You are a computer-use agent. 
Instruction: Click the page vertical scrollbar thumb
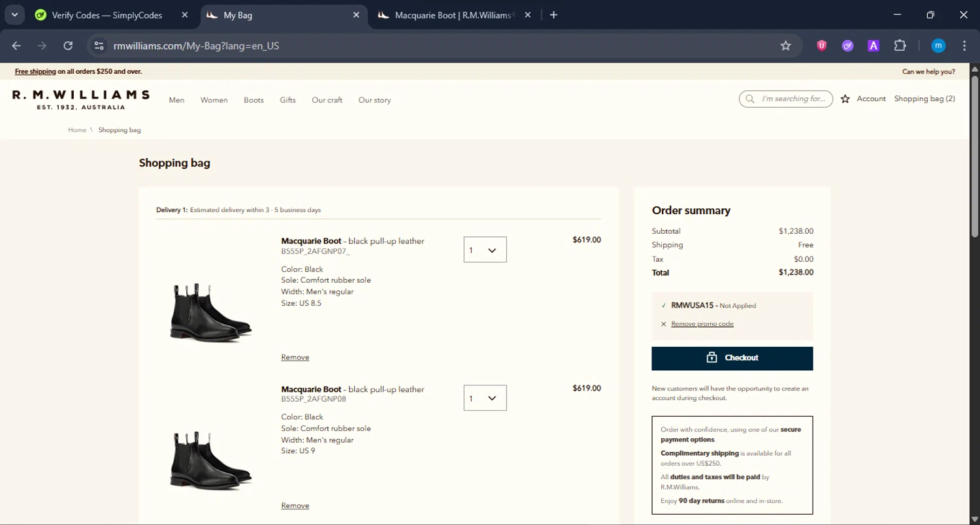tap(975, 157)
